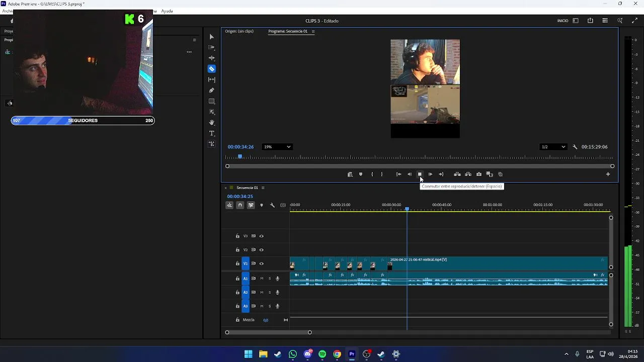Open timeline display settings wrench

click(272, 205)
